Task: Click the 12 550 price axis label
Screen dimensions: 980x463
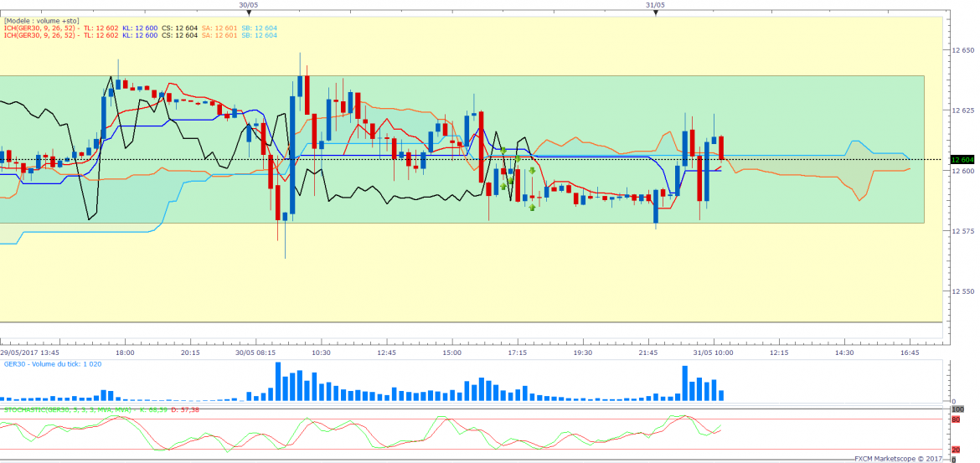Action: 962,291
